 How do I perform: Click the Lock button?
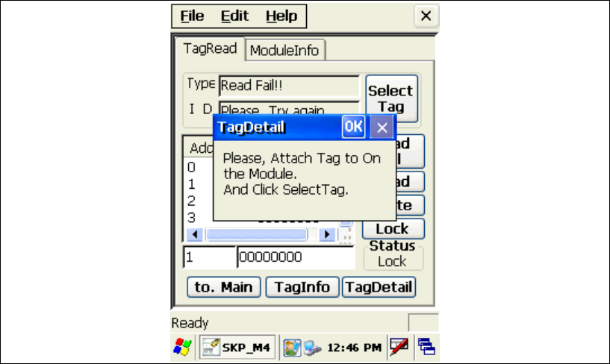pyautogui.click(x=393, y=228)
